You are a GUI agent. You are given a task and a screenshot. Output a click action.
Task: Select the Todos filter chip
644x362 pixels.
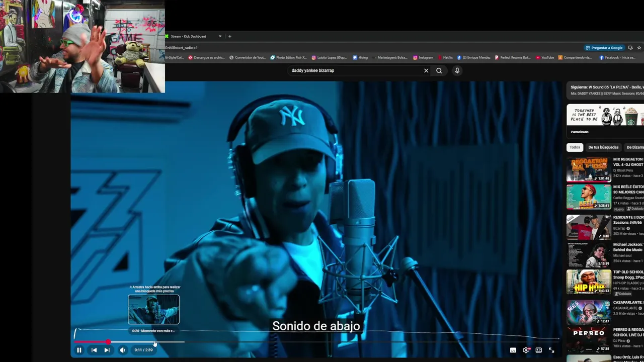pos(575,147)
